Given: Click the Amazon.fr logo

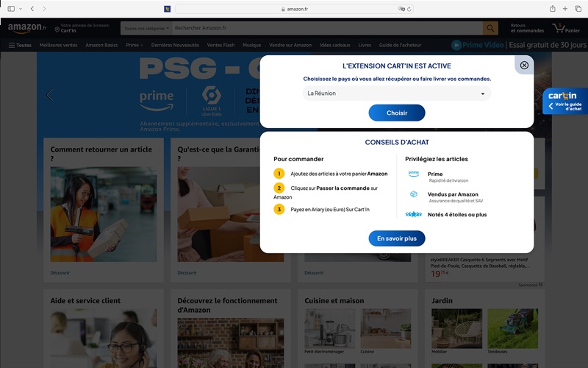Looking at the screenshot, I should 27,28.
